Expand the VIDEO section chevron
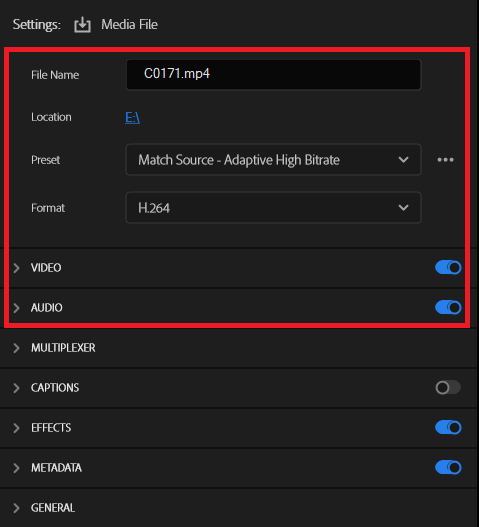 [x=16, y=268]
